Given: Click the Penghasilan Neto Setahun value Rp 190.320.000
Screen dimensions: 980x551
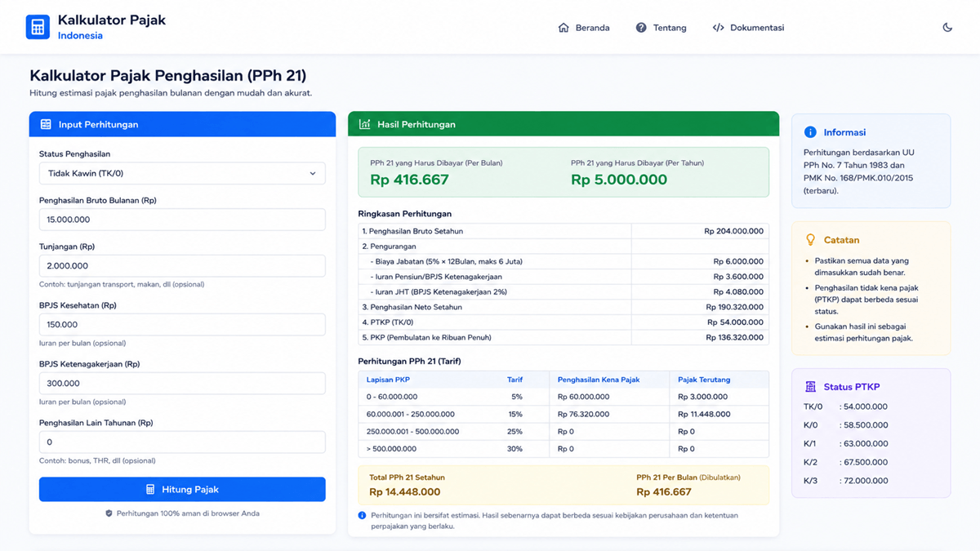Looking at the screenshot, I should (x=734, y=308).
